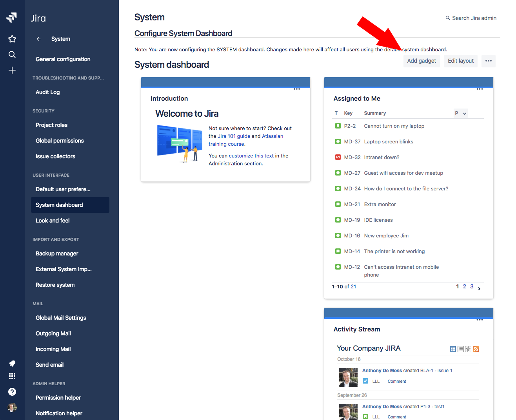Image resolution: width=516 pixels, height=420 pixels.
Task: Open General configuration in sidebar
Action: pyautogui.click(x=63, y=59)
